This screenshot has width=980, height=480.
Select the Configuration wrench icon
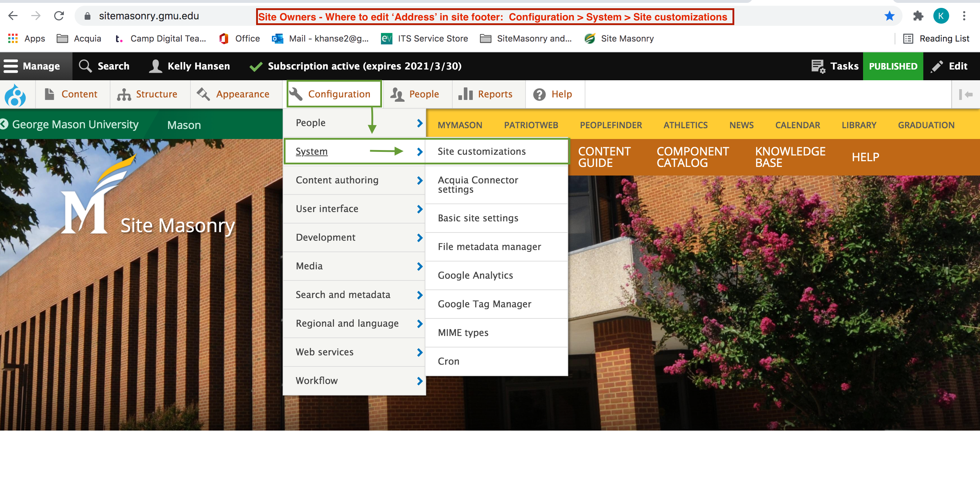click(296, 94)
